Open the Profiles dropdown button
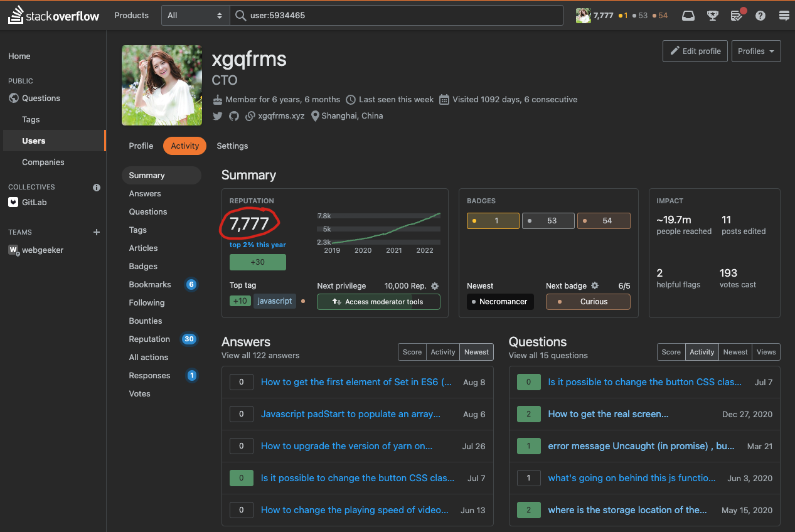 755,51
